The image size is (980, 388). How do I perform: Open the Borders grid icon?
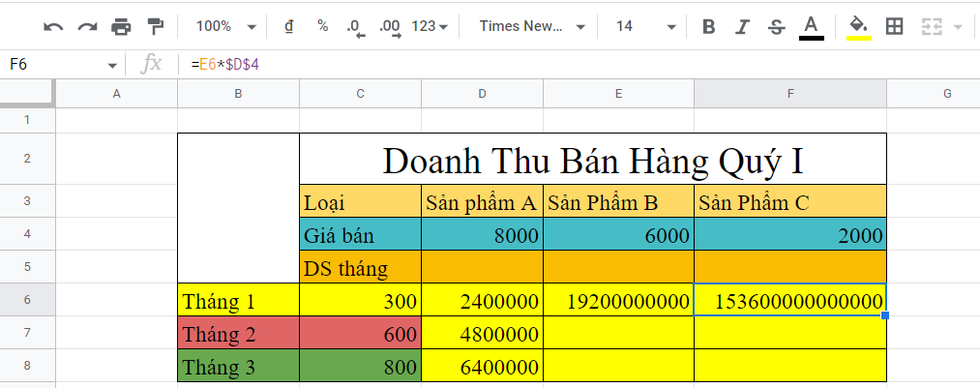click(894, 26)
